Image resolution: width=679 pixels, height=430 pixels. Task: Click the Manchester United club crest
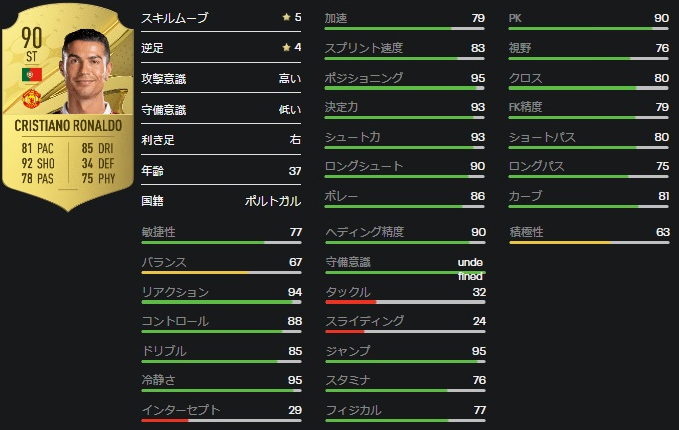(29, 97)
